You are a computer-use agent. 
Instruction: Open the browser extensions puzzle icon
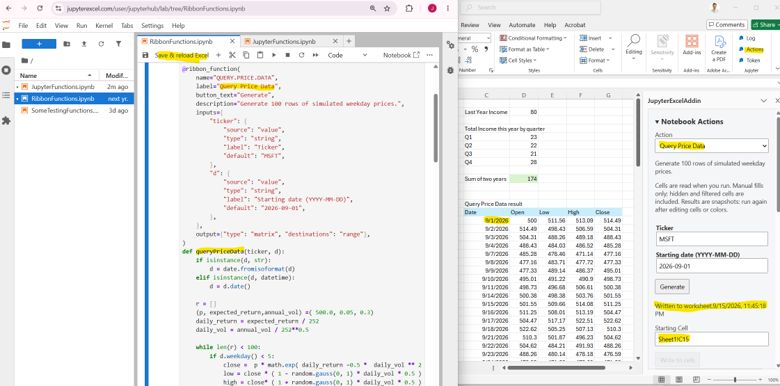click(x=409, y=8)
